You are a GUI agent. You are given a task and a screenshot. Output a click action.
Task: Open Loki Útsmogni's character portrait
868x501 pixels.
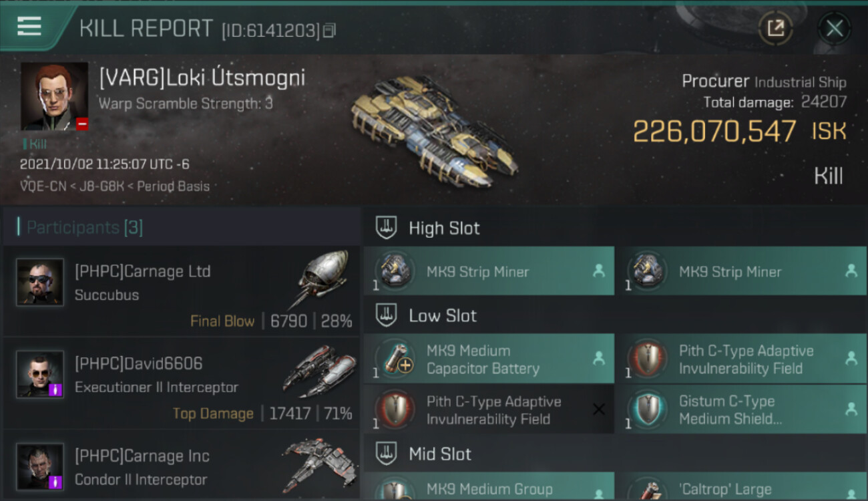click(x=54, y=96)
